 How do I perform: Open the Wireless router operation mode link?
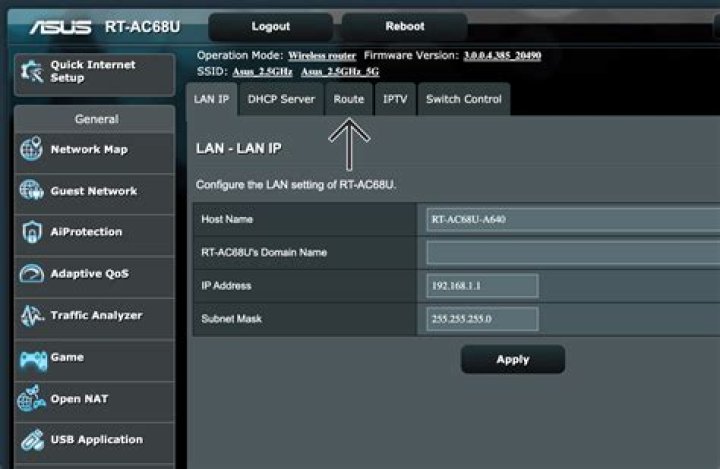322,56
